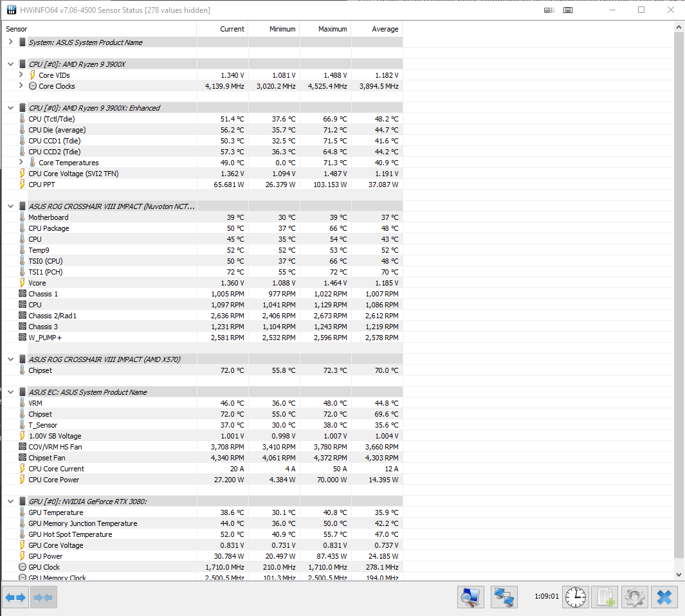Select the Temp9 sensor row label
The width and height of the screenshot is (685, 616).
[x=39, y=250]
